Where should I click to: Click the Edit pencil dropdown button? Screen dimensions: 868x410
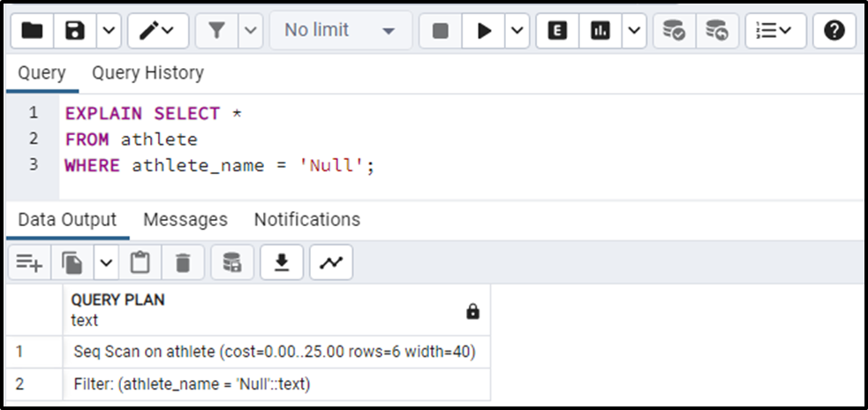point(157,31)
